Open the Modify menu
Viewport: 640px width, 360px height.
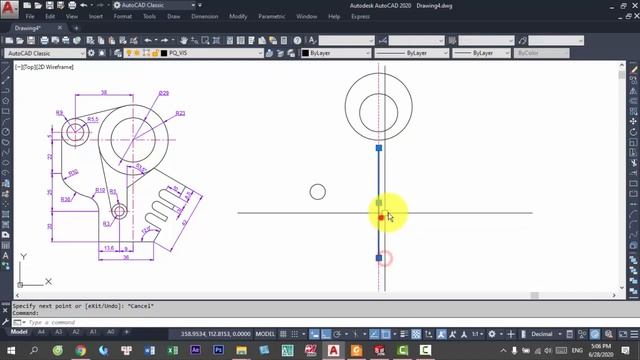pos(238,17)
